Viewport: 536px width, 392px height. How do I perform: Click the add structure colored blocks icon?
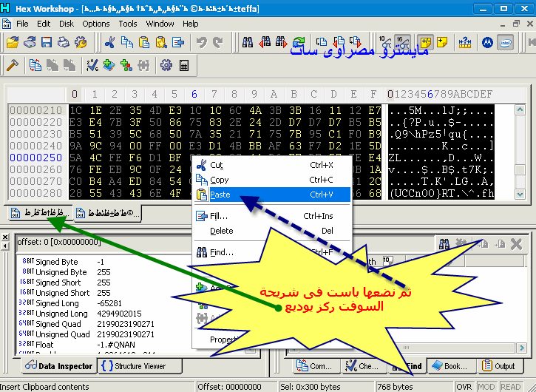coord(126,65)
